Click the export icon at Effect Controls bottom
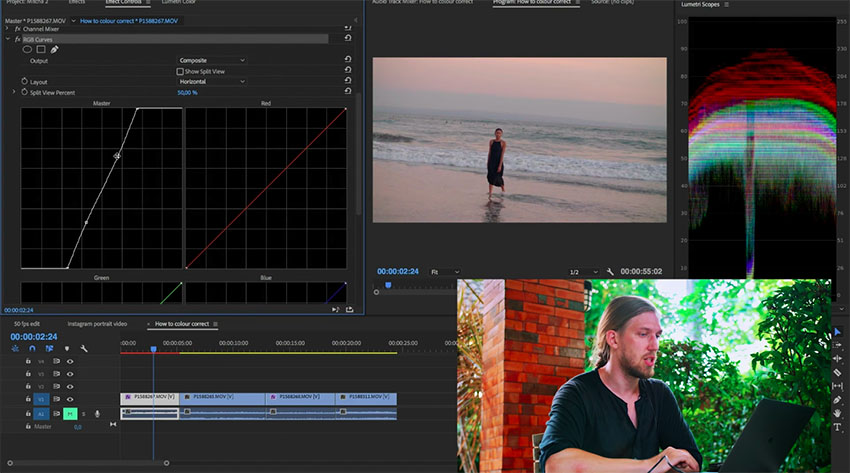 point(350,309)
